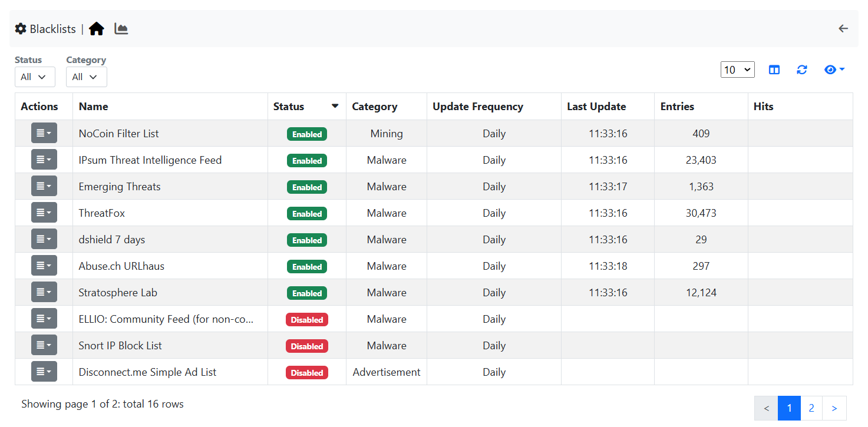Click the pagination summary showing total 16 rows
The width and height of the screenshot is (868, 427).
pos(103,404)
